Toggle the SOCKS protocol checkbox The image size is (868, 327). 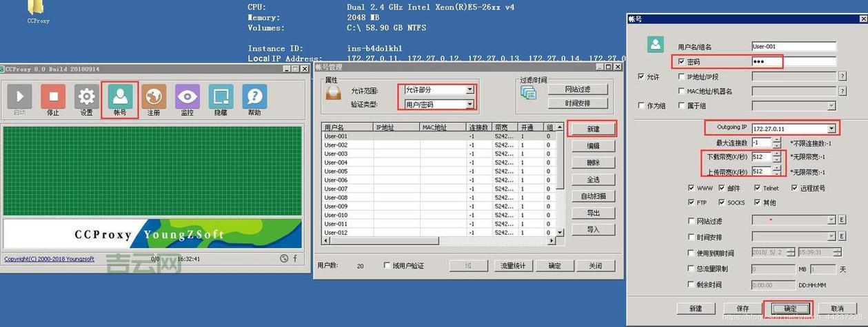(722, 202)
